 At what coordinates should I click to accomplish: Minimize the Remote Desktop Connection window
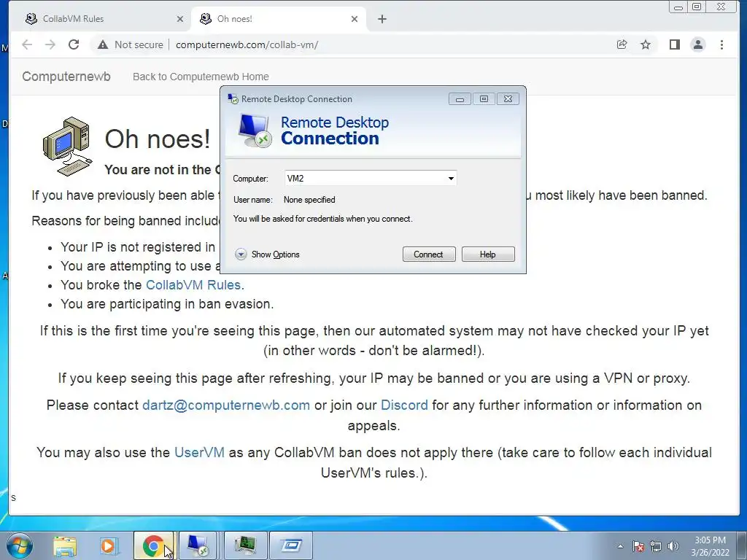pos(460,99)
